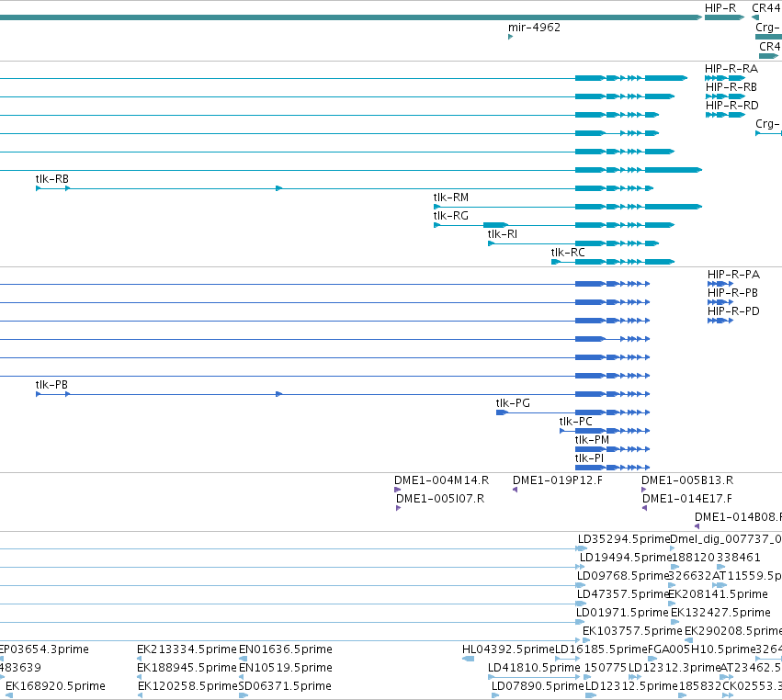The height and width of the screenshot is (700, 782).
Task: Select the tlk-PG protein label
Action: pos(513,403)
